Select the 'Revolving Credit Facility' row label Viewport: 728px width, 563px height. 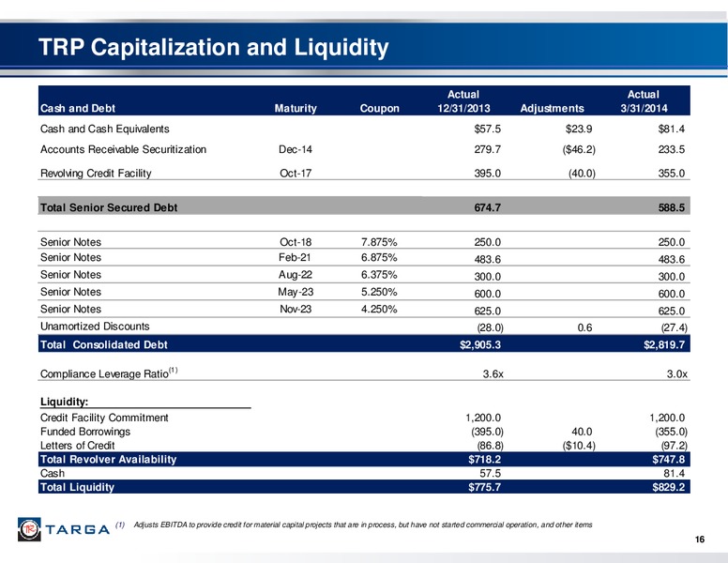tap(96, 174)
